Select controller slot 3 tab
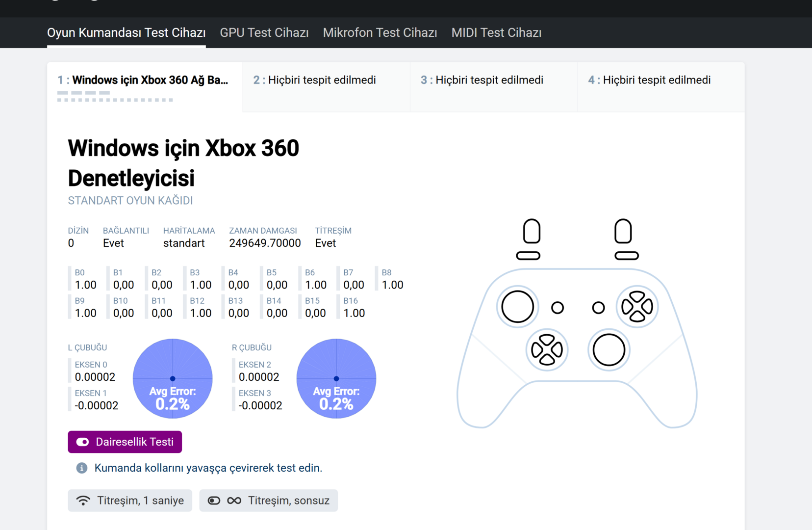 click(x=494, y=87)
